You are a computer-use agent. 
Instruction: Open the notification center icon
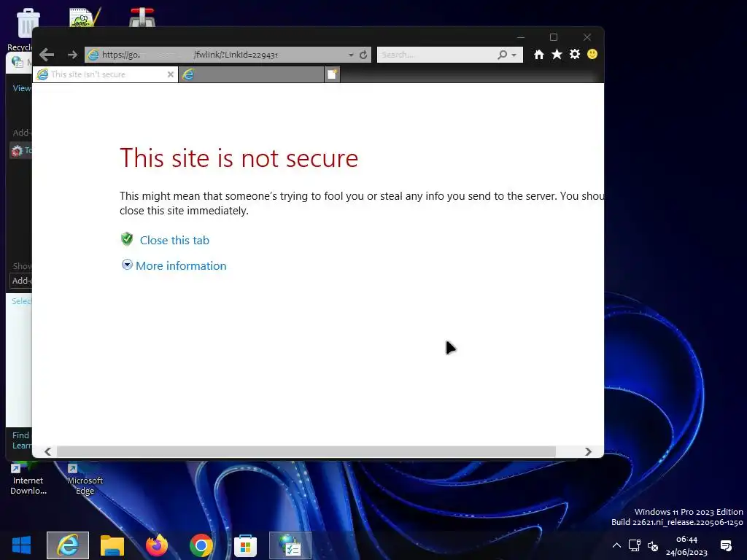(726, 545)
